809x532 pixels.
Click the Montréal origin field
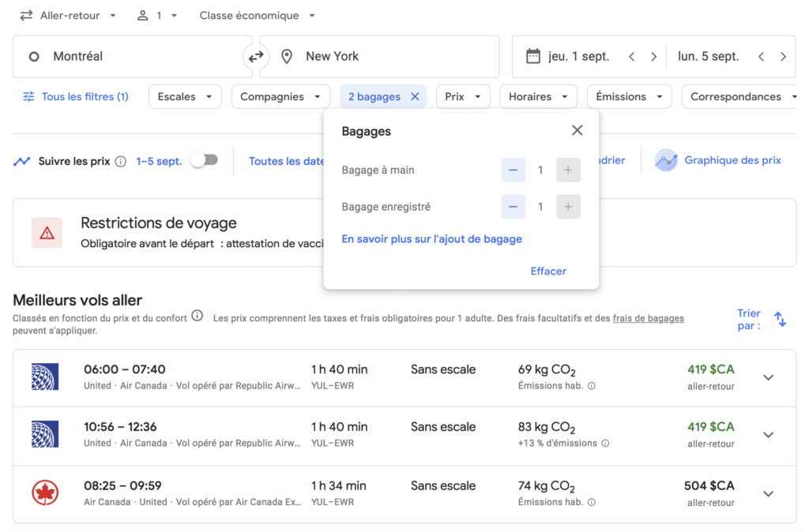point(133,57)
